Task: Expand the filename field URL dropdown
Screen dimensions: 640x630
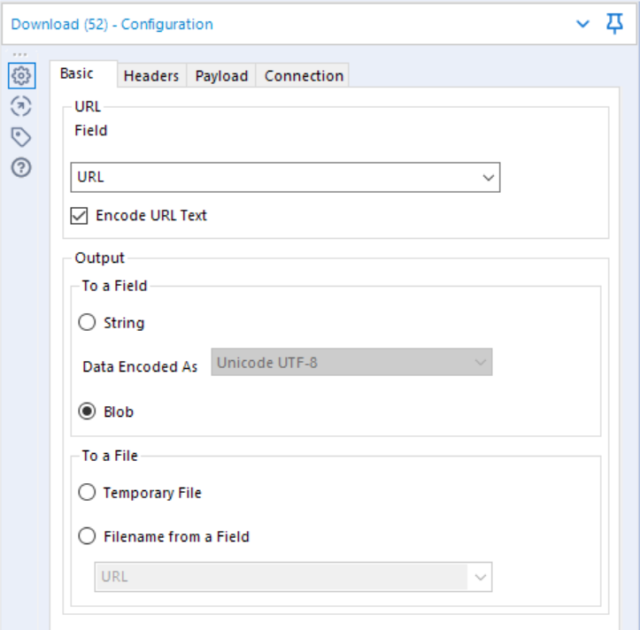Action: tap(293, 577)
